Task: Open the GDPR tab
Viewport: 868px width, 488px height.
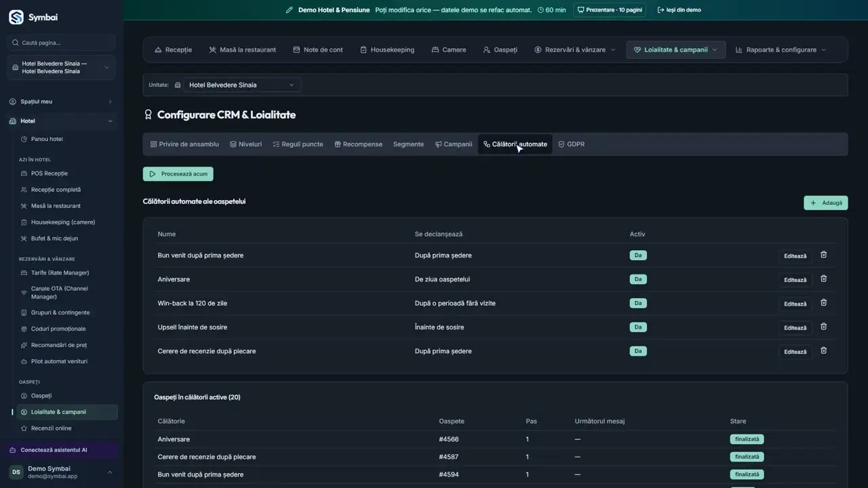Action: pyautogui.click(x=571, y=144)
